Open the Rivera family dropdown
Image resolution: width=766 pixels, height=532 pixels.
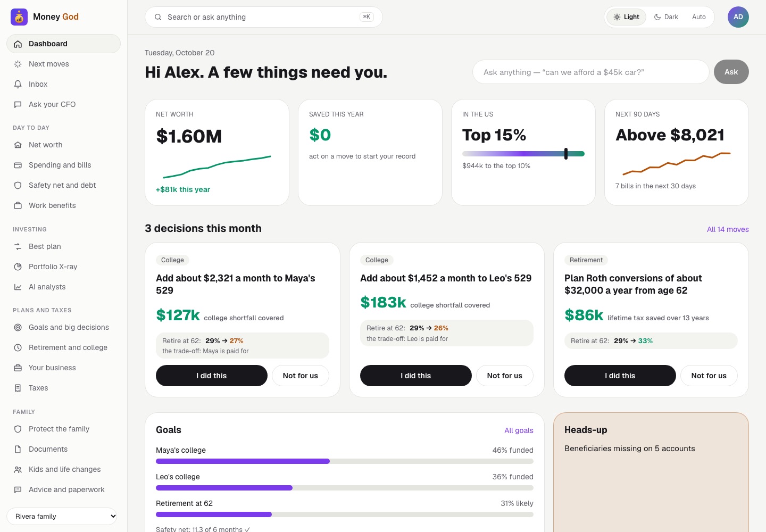coord(62,517)
